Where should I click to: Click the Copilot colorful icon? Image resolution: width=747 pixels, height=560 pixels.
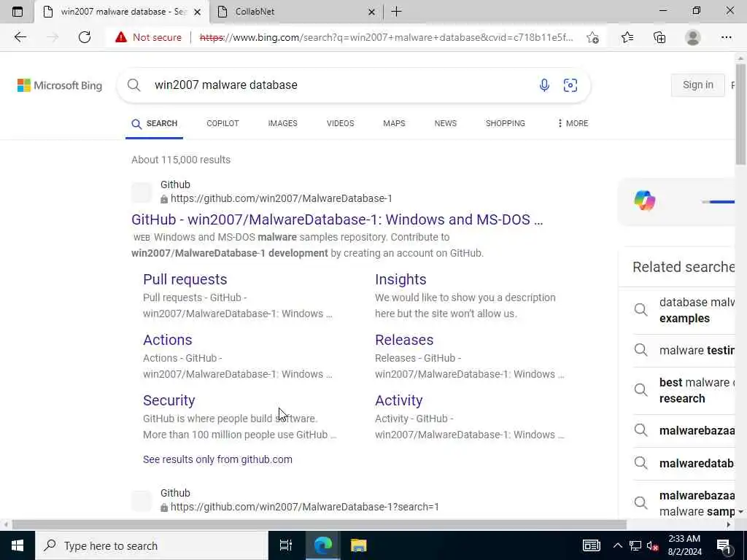click(x=645, y=201)
